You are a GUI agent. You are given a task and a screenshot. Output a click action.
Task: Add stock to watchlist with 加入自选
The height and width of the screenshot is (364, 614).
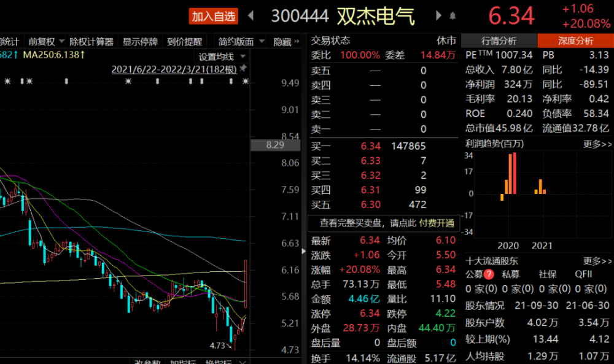pos(214,17)
